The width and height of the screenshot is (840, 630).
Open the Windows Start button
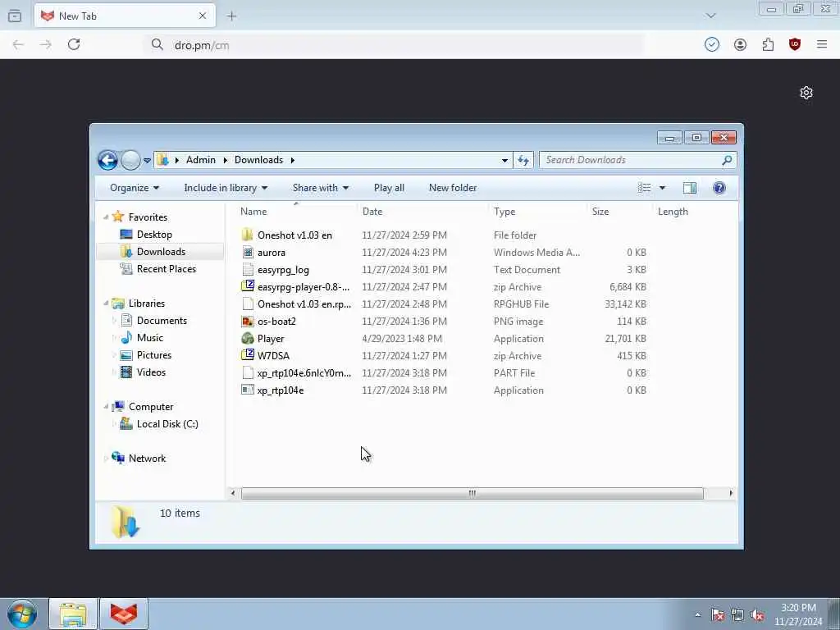[22, 614]
